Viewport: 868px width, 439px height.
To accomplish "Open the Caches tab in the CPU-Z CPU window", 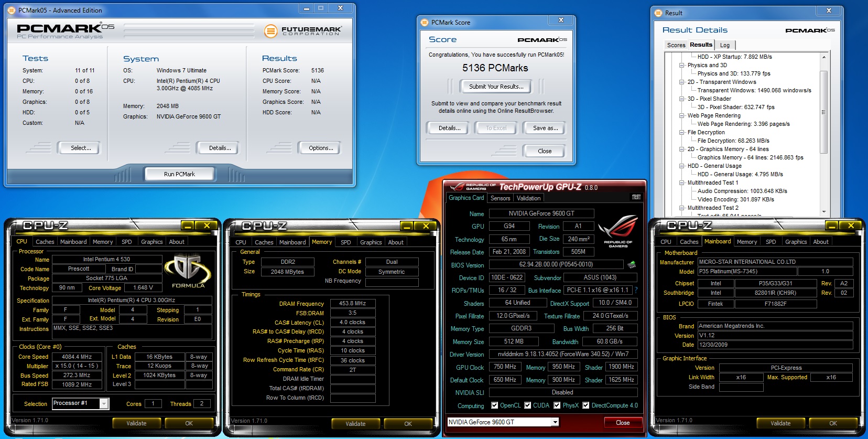I will [x=45, y=242].
